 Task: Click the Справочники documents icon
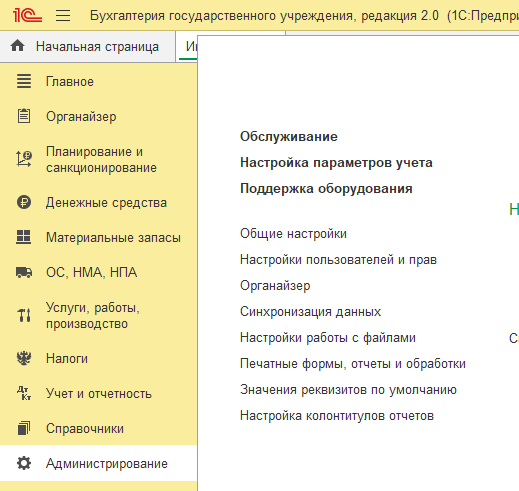[x=24, y=428]
